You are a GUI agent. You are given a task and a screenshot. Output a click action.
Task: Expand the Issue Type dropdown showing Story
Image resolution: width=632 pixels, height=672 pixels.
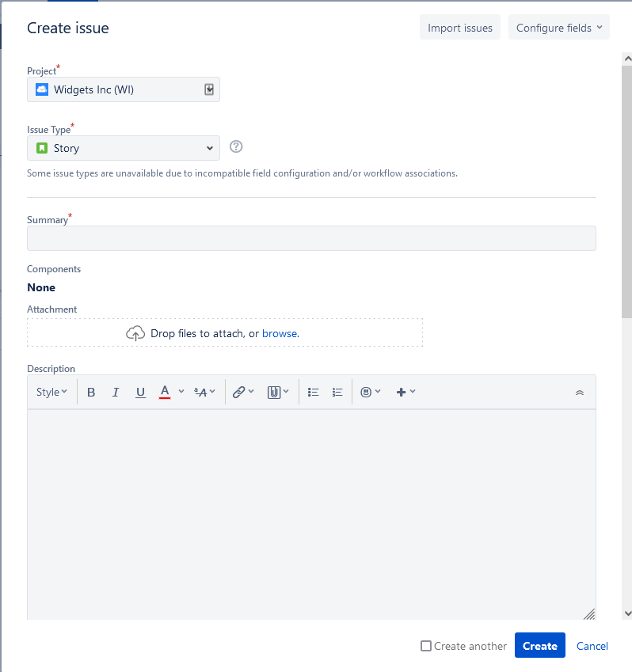pyautogui.click(x=124, y=148)
